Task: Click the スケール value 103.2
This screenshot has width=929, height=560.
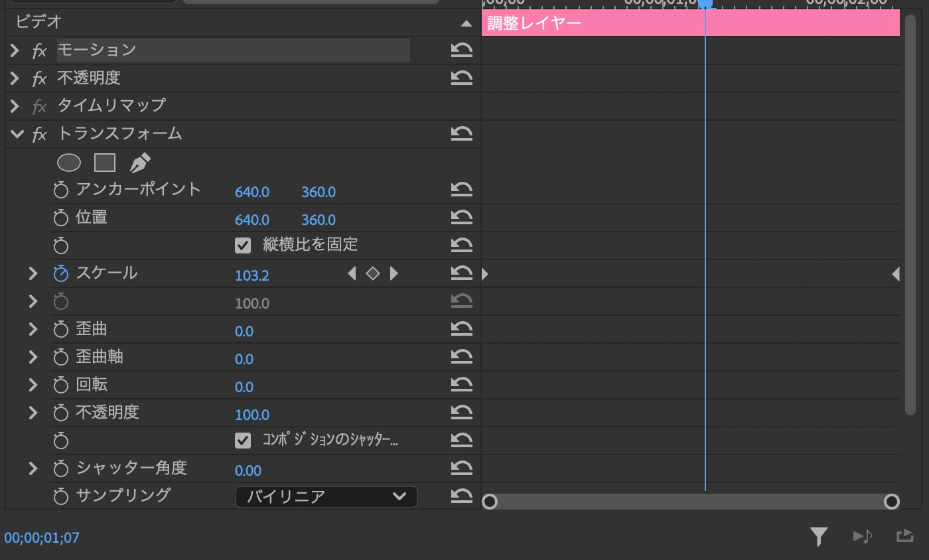Action: tap(252, 275)
